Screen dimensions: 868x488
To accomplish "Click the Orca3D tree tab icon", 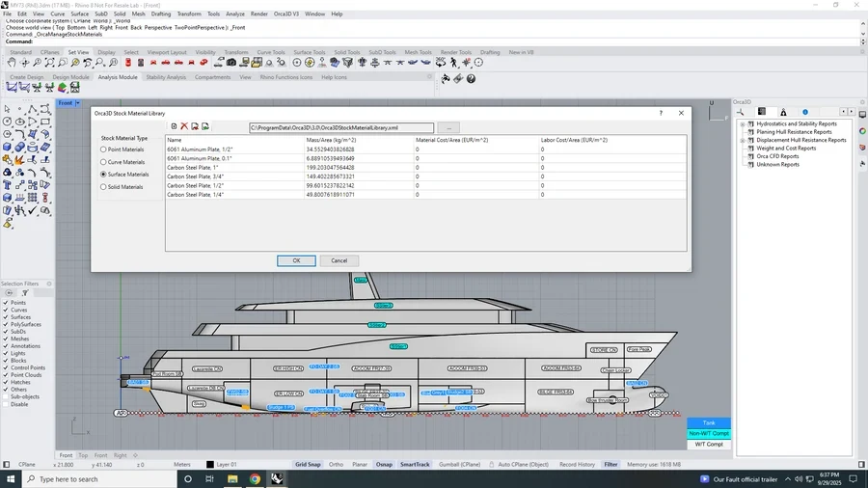I will pyautogui.click(x=762, y=112).
